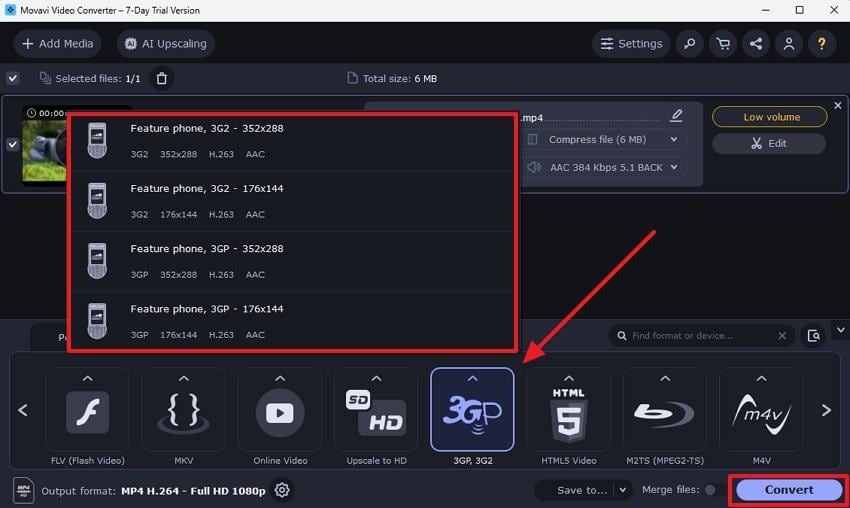Open the shopping cart icon
The image size is (850, 508).
(x=723, y=43)
